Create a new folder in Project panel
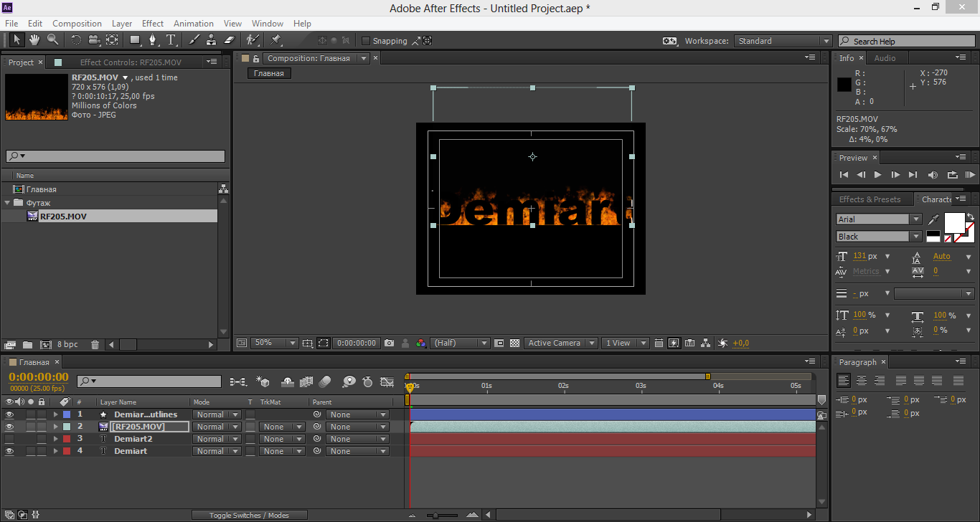The image size is (980, 522). tap(27, 345)
